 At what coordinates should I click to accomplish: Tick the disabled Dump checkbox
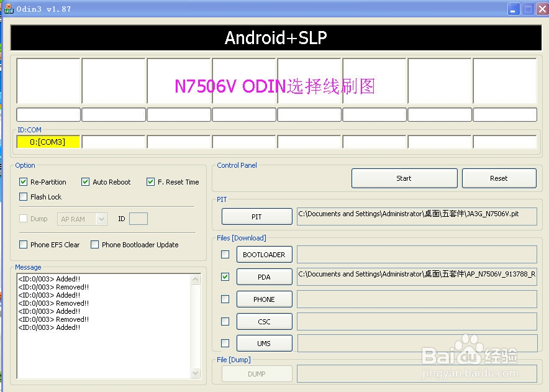pyautogui.click(x=23, y=219)
